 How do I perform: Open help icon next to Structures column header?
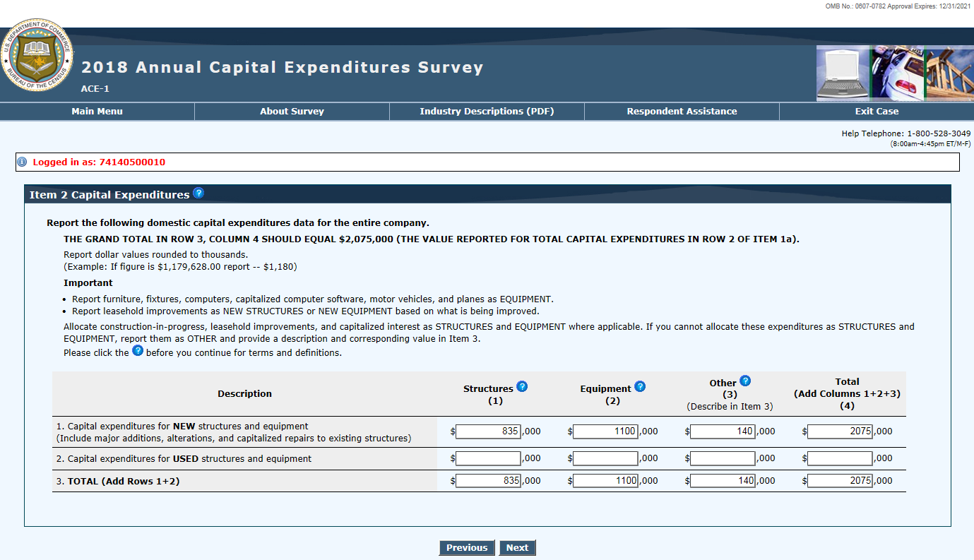(x=522, y=386)
